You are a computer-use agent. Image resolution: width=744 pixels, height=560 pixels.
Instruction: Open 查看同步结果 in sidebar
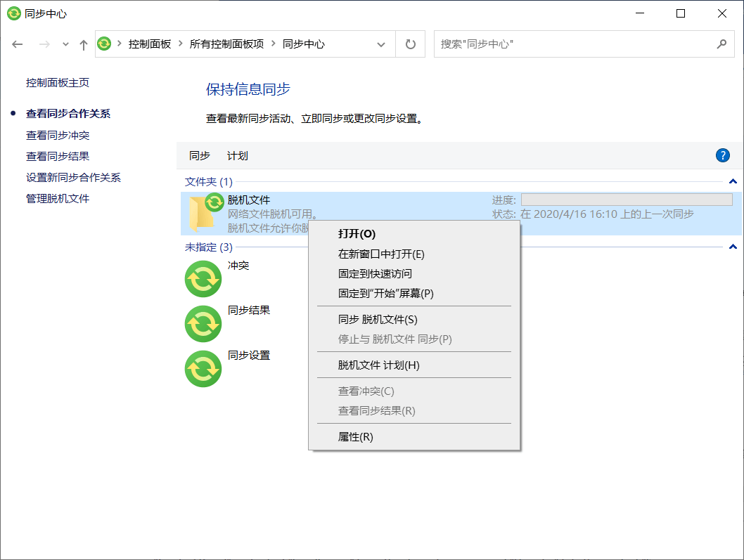[x=58, y=156]
